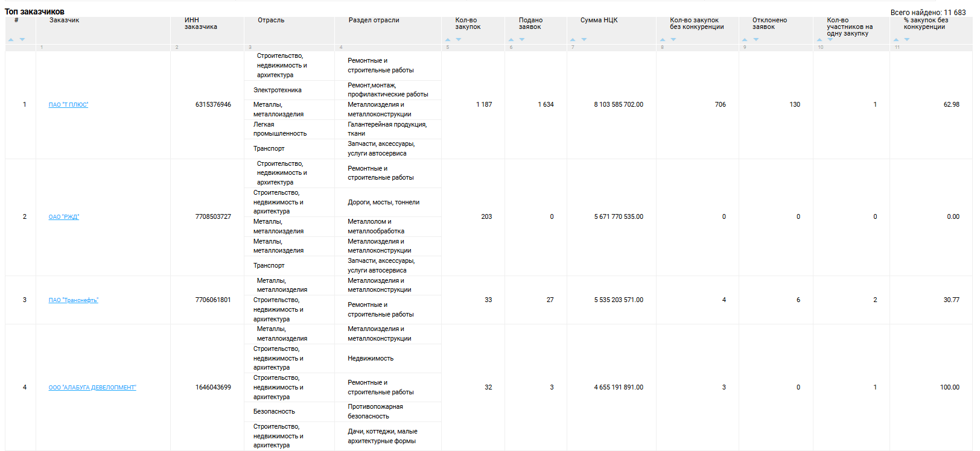Viewport: 980px width, 451px height.
Task: Click purchases count 203 for РЖД
Action: pos(487,217)
